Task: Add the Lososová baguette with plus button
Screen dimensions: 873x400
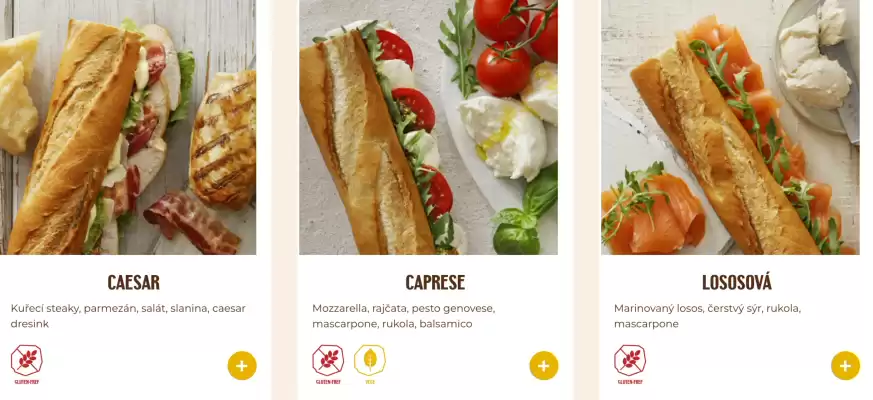Action: click(x=846, y=365)
